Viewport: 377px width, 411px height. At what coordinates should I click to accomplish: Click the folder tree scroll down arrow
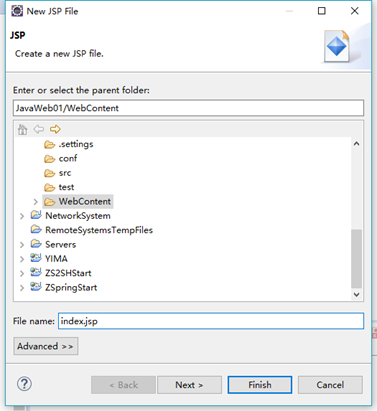click(x=356, y=294)
